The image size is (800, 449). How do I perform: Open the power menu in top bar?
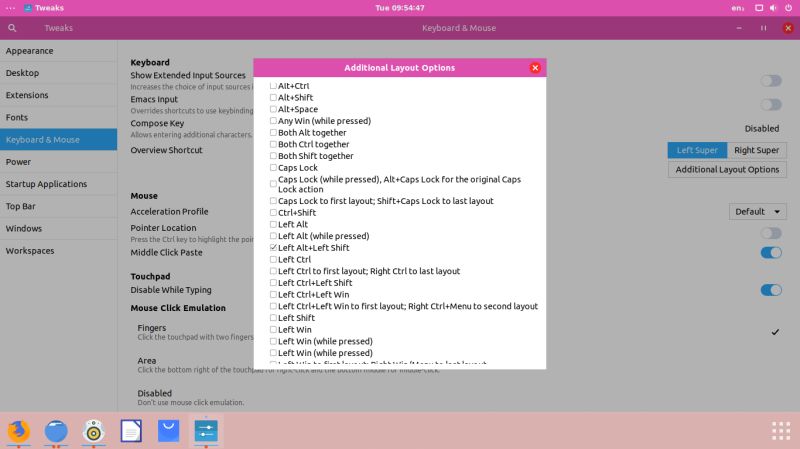point(788,8)
